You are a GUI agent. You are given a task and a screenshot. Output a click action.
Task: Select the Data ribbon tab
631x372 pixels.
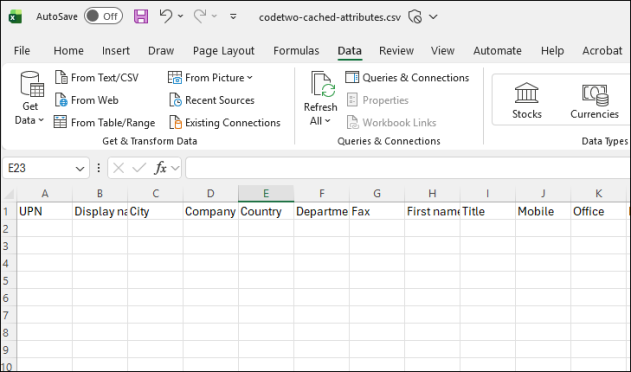349,51
